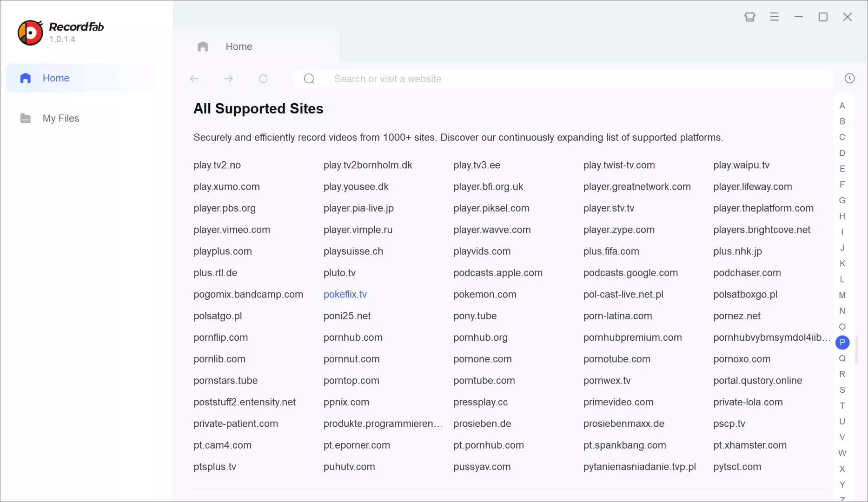
Task: Maximize the RecordFab window
Action: tap(823, 17)
